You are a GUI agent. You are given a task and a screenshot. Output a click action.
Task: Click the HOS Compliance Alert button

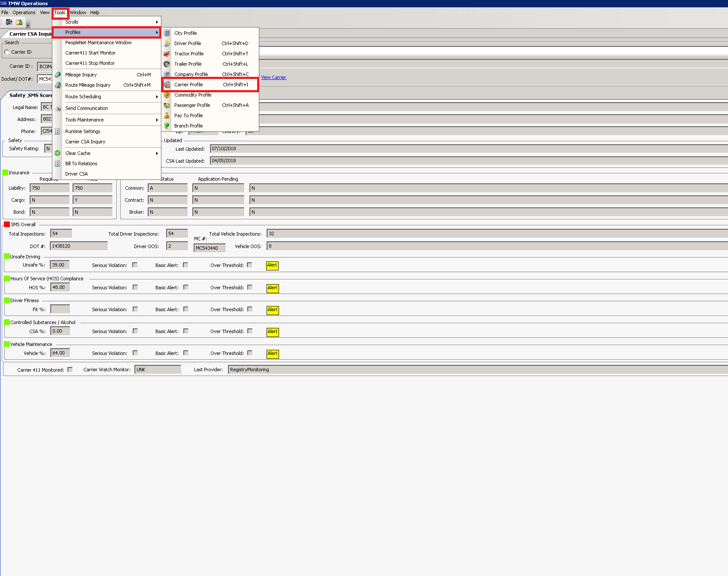tap(273, 288)
